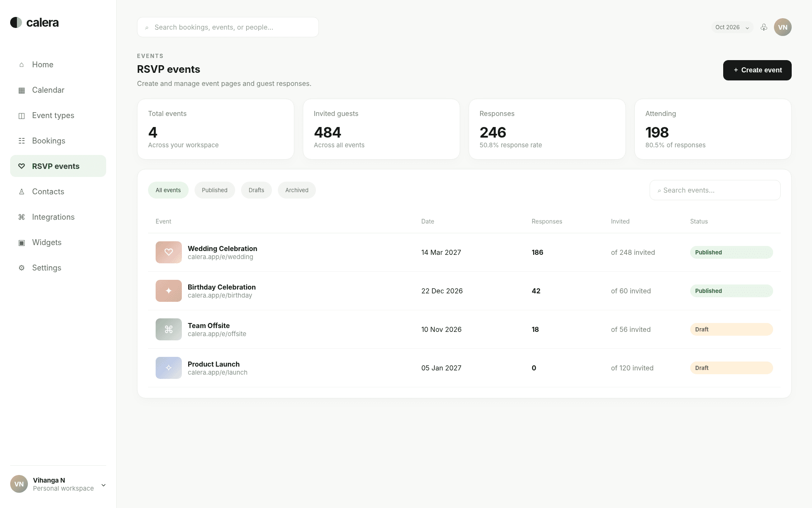
Task: Open Birthday Celebration event title
Action: pyautogui.click(x=222, y=287)
